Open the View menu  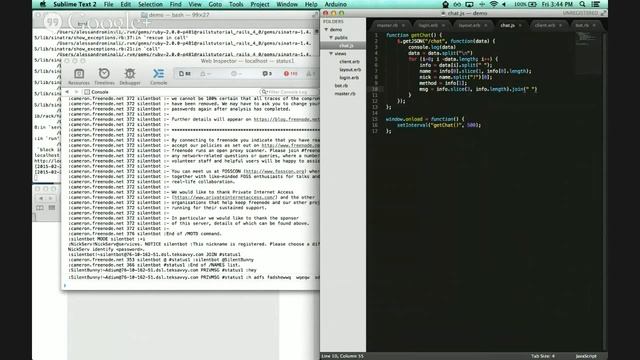[195, 4]
